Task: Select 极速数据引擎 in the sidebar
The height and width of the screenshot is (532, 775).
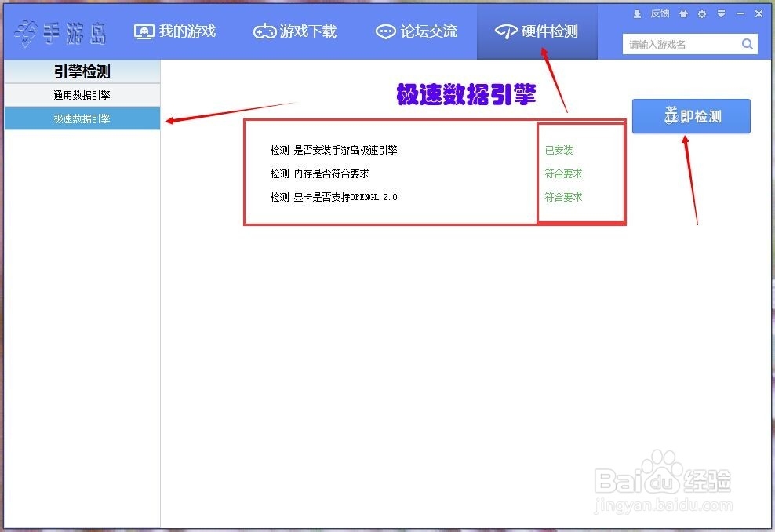Action: (x=82, y=118)
